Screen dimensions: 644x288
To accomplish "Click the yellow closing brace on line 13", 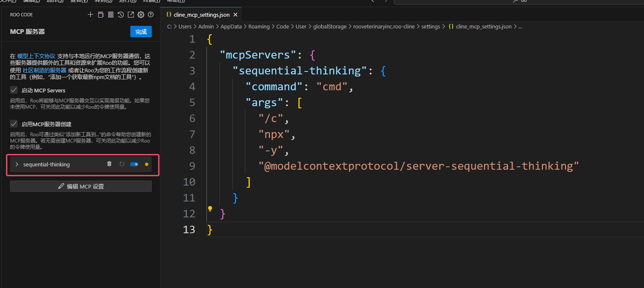I will click(x=210, y=229).
